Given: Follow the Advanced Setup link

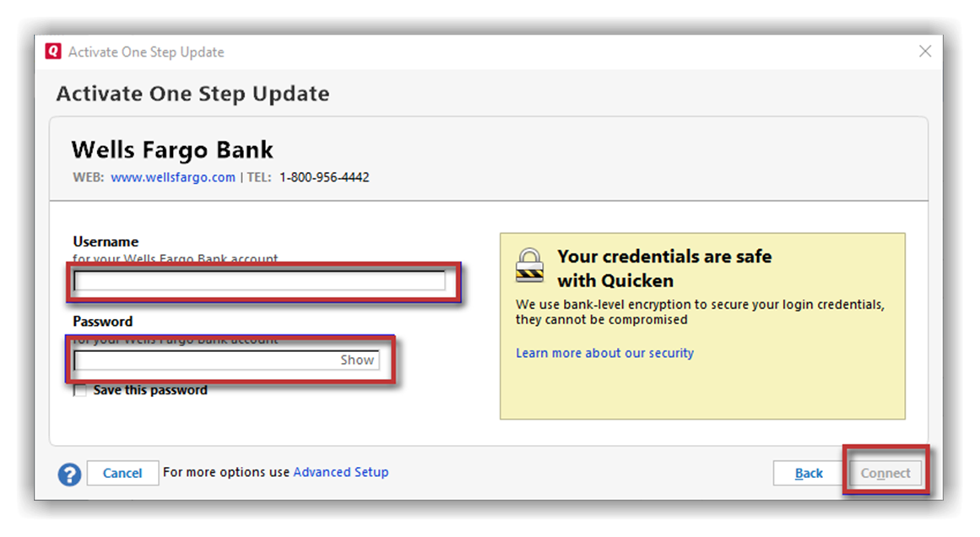Looking at the screenshot, I should point(341,473).
